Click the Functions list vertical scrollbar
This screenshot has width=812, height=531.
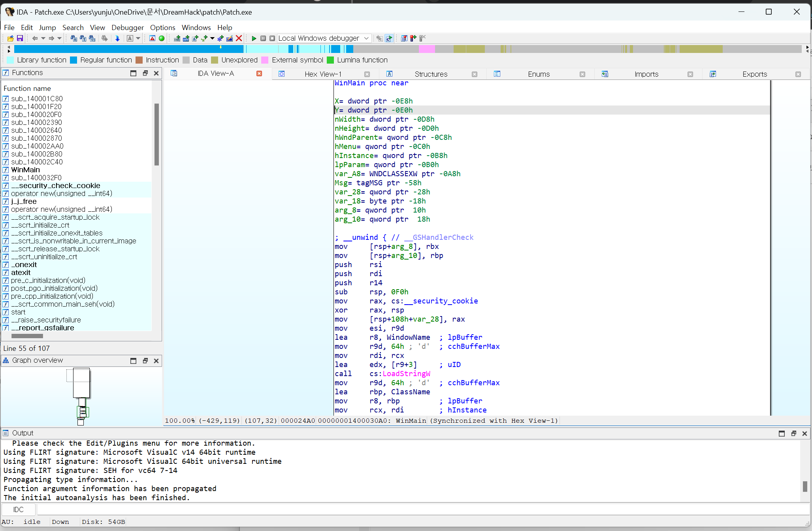click(x=156, y=134)
